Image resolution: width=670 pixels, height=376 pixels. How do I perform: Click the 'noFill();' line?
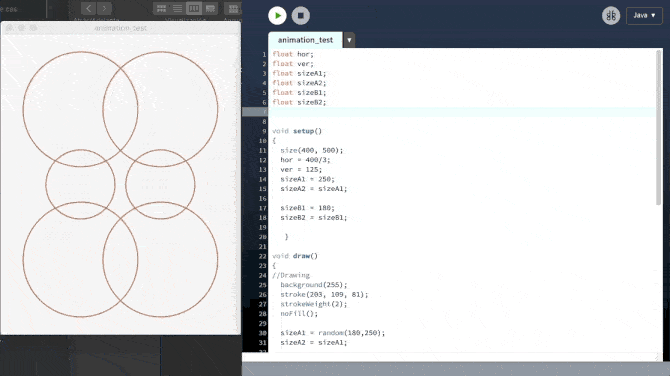tap(299, 314)
